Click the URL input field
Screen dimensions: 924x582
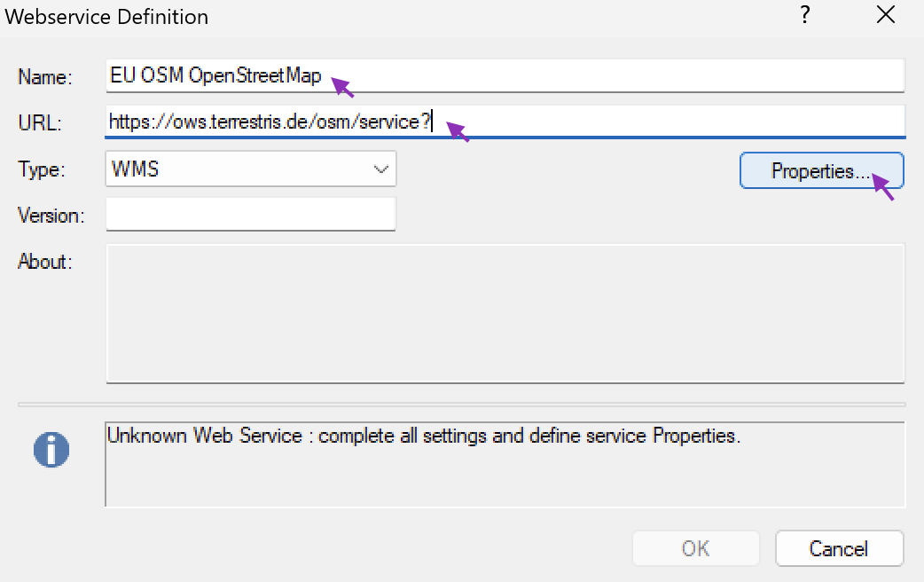pyautogui.click(x=505, y=122)
